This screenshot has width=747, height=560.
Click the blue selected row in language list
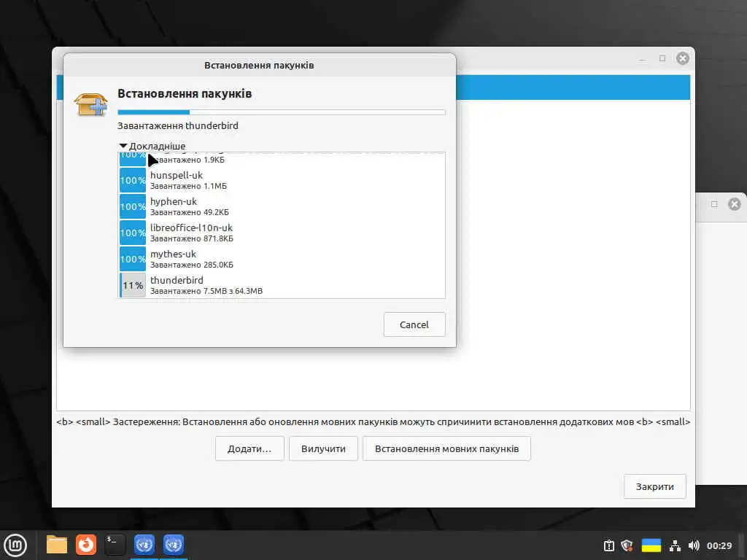point(573,87)
